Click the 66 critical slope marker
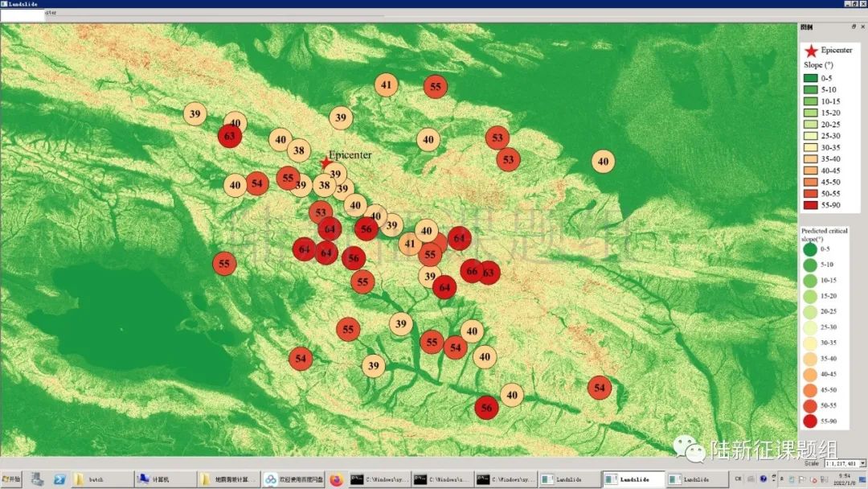 pos(472,271)
